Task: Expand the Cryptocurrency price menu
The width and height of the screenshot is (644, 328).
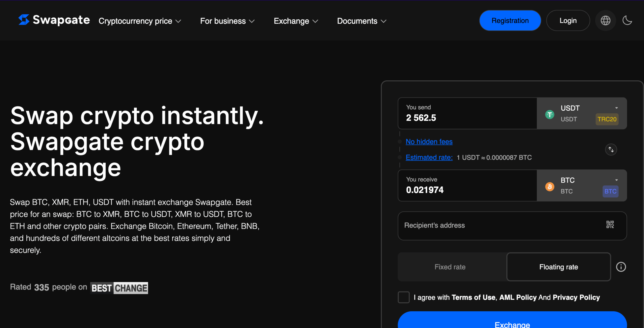Action: click(140, 21)
